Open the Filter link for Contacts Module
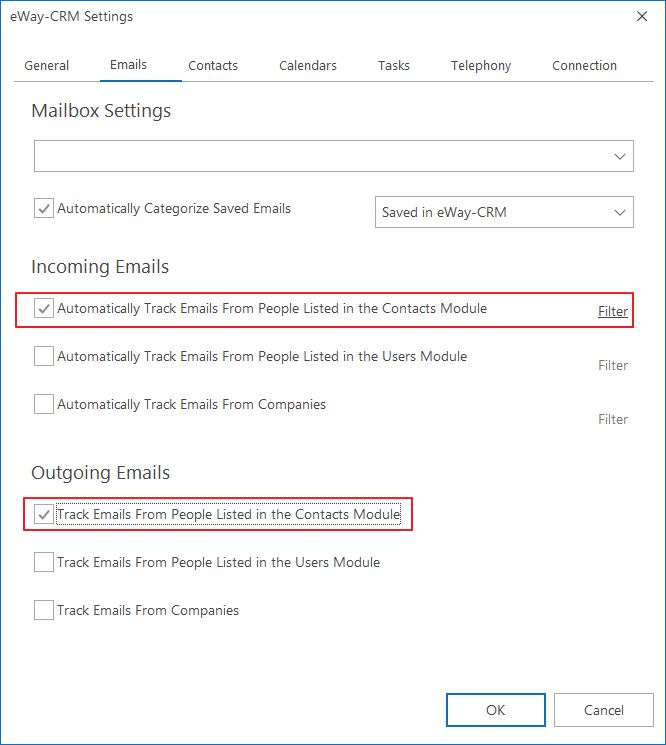This screenshot has height=745, width=666. 613,311
